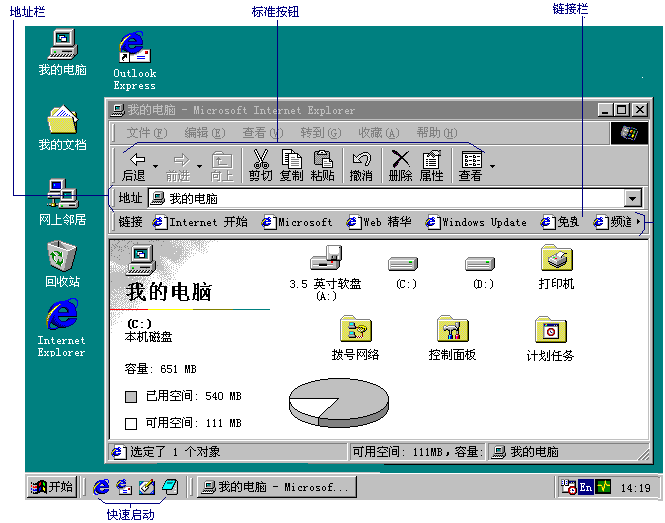
Task: Select the 拨号网络 folder icon
Action: pyautogui.click(x=356, y=328)
